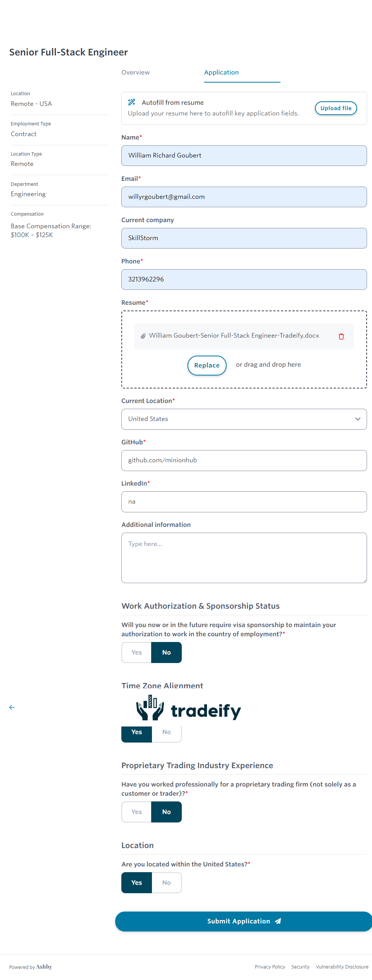The height and width of the screenshot is (980, 372).
Task: Choose No under Time Zone Alignment
Action: coord(166,732)
